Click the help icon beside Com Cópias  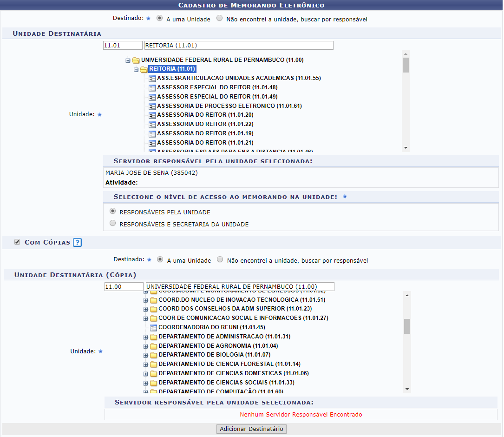coord(77,242)
